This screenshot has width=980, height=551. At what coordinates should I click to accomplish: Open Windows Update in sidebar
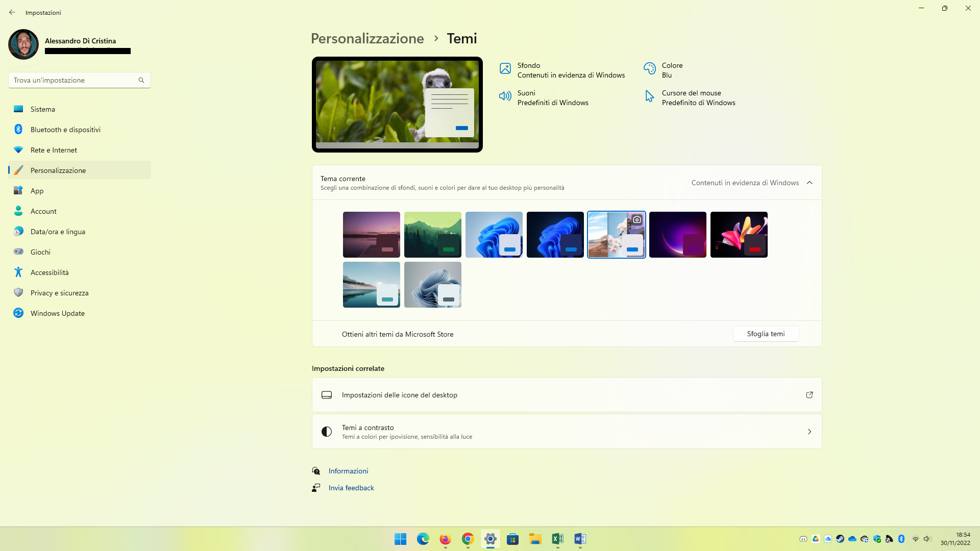point(57,313)
